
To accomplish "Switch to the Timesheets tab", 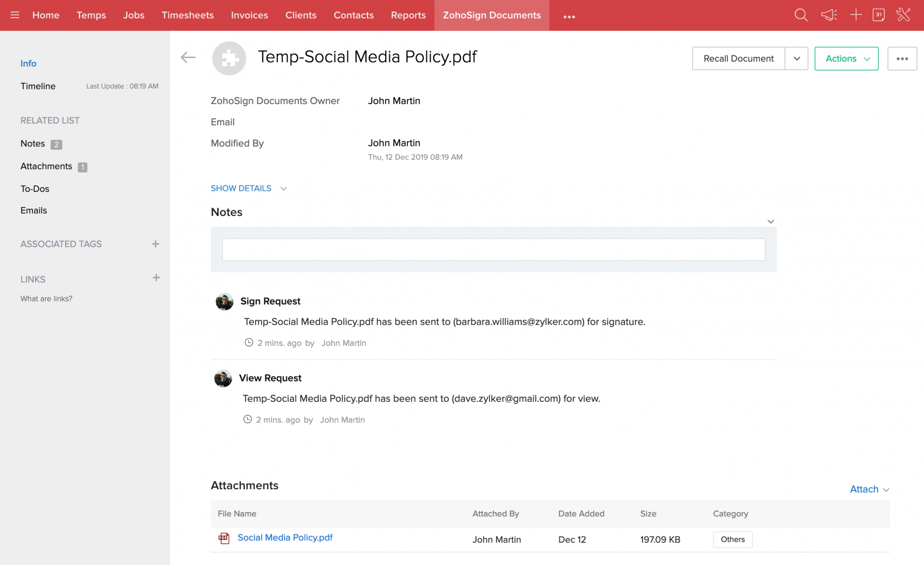I will pos(188,15).
